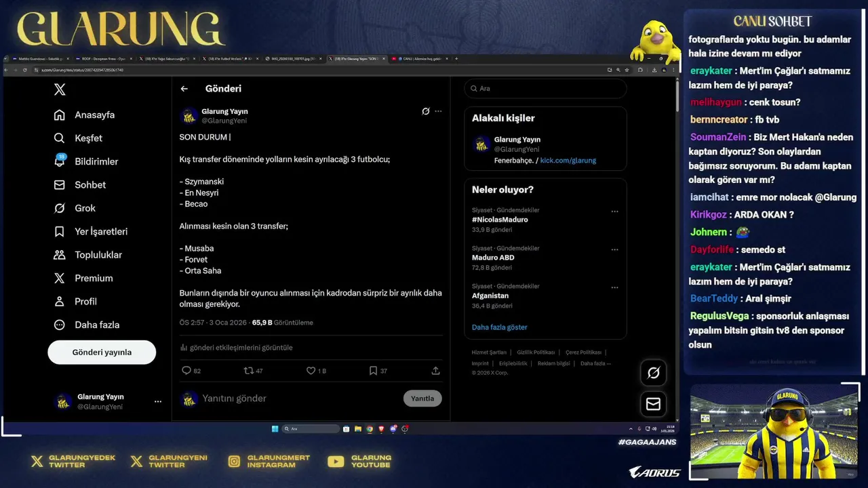Open account switcher dots beside Glarung Yayın
The width and height of the screenshot is (868, 488).
[158, 401]
